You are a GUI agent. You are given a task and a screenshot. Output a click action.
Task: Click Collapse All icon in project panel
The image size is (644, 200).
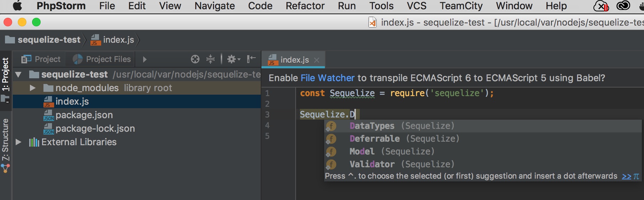211,59
